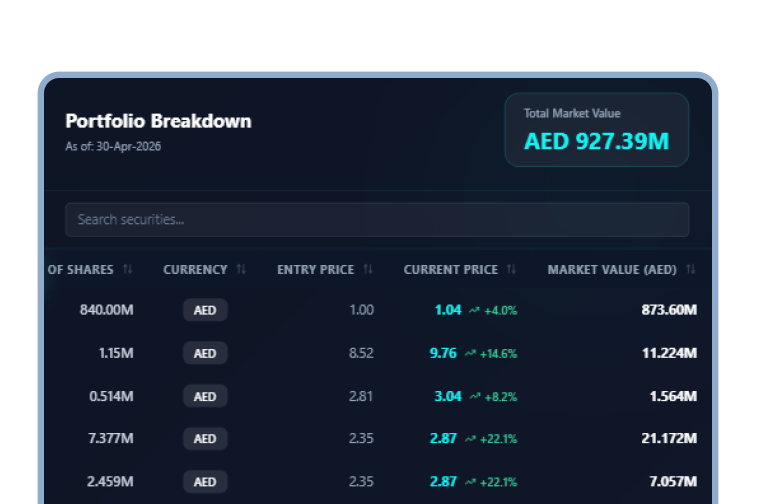Click AED badge in 7.057M row
The image size is (758, 504).
pos(205,482)
